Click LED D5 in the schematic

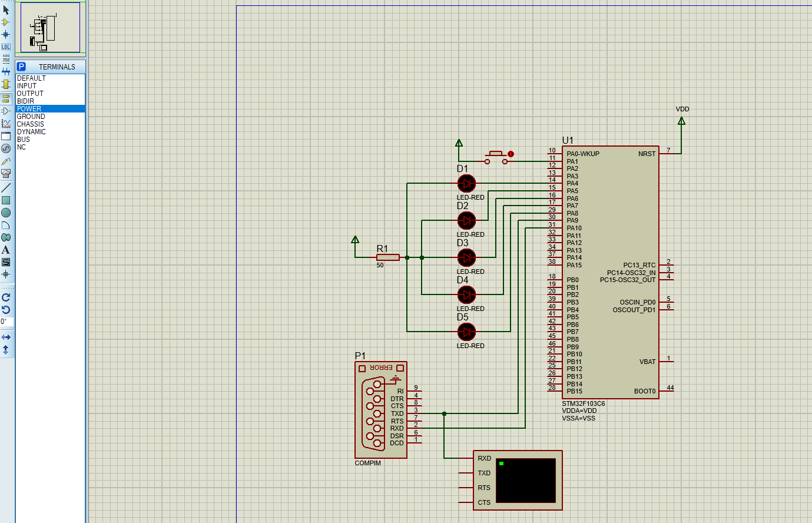pos(466,332)
